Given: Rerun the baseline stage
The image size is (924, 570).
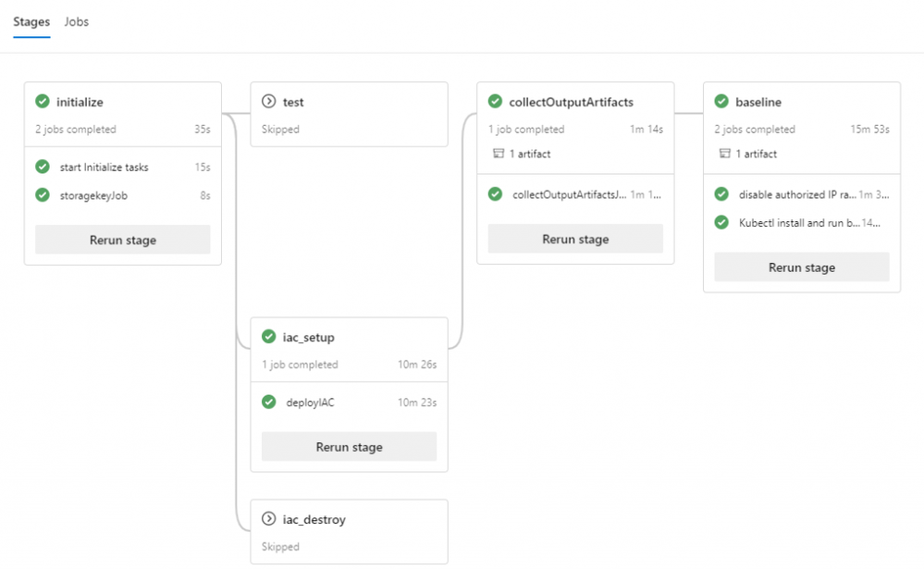Looking at the screenshot, I should tap(802, 267).
